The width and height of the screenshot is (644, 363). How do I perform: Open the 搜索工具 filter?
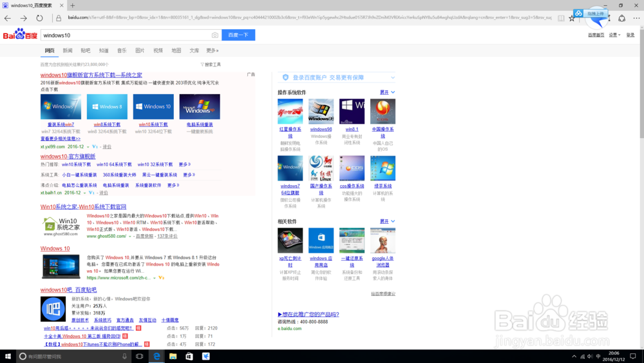click(x=211, y=64)
